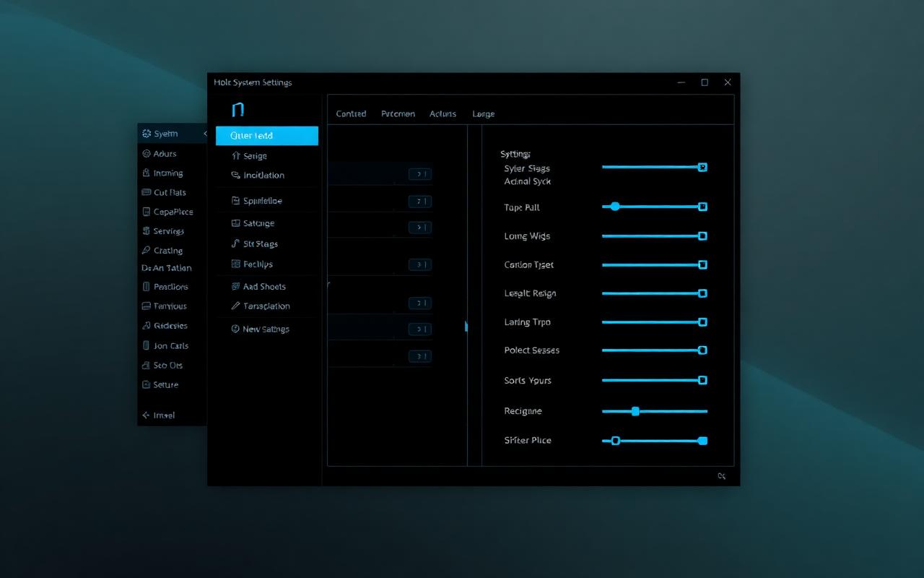Click the Polect Sesses slider handle

click(702, 350)
